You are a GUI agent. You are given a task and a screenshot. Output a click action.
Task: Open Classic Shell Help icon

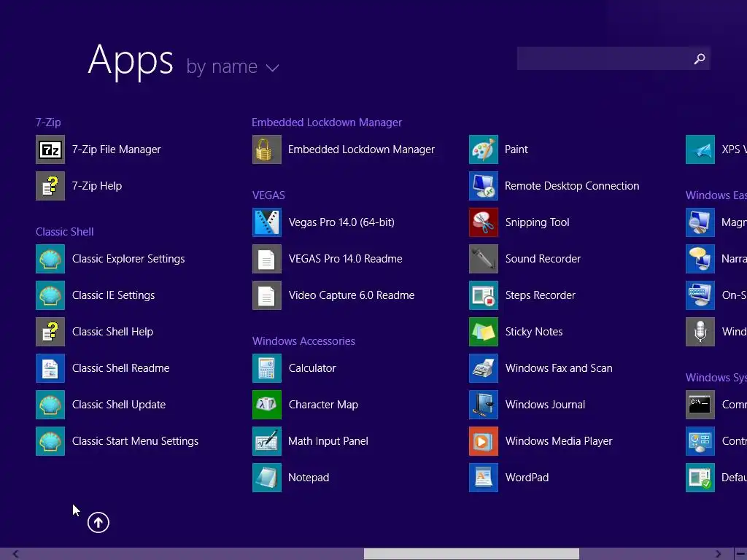pos(50,332)
